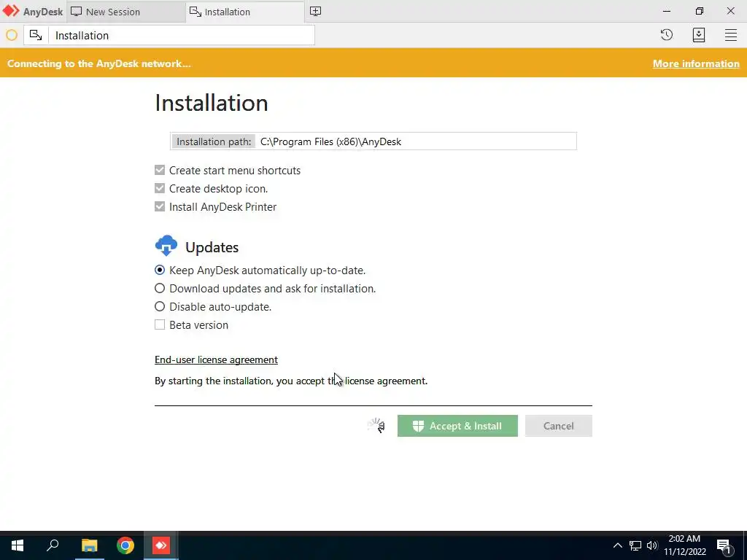Switch to the Installation tab
Viewport: 747px width, 560px height.
(245, 12)
